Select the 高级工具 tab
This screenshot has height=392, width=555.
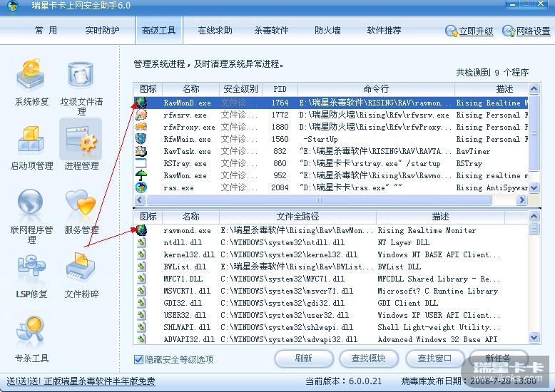[158, 31]
